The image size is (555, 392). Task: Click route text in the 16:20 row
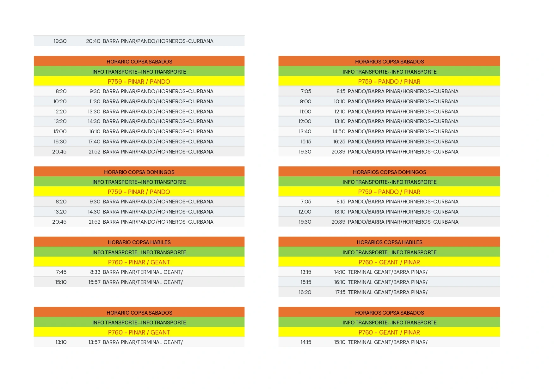[388, 292]
